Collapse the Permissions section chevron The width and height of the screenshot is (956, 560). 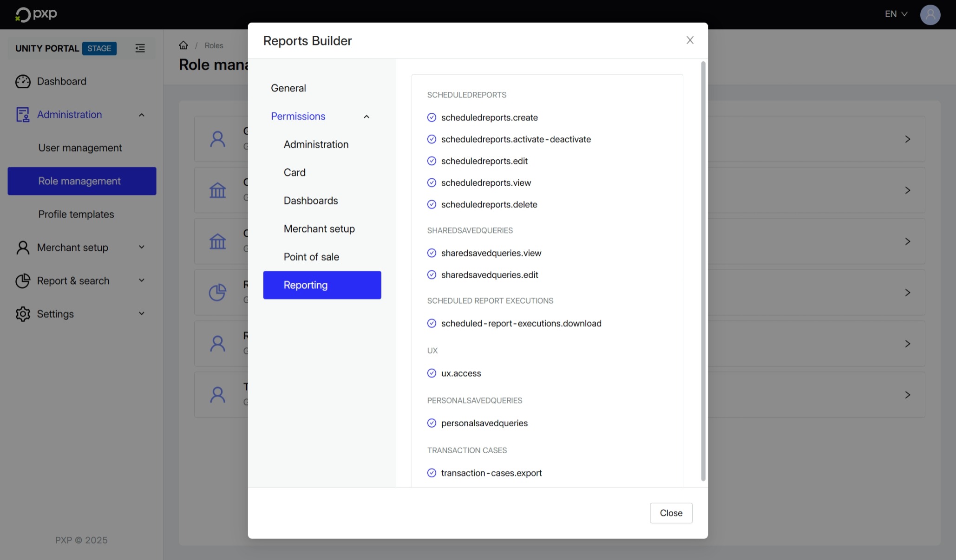tap(367, 117)
